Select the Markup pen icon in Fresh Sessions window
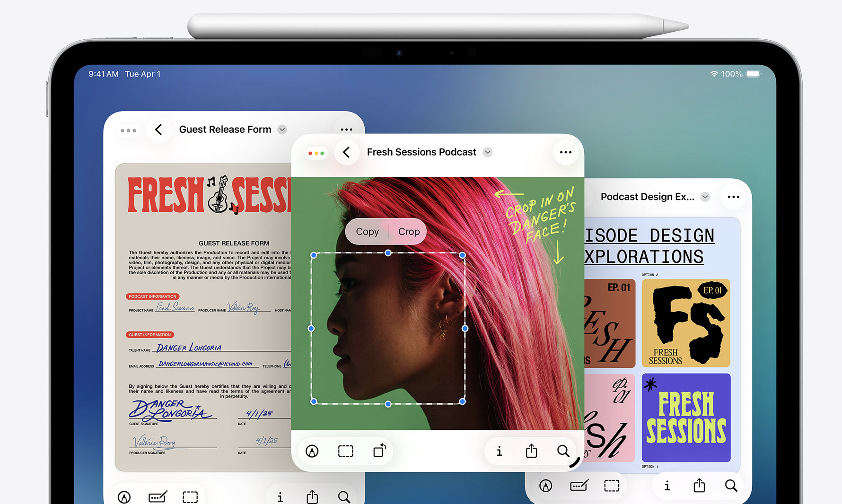The image size is (842, 504). coord(312,452)
